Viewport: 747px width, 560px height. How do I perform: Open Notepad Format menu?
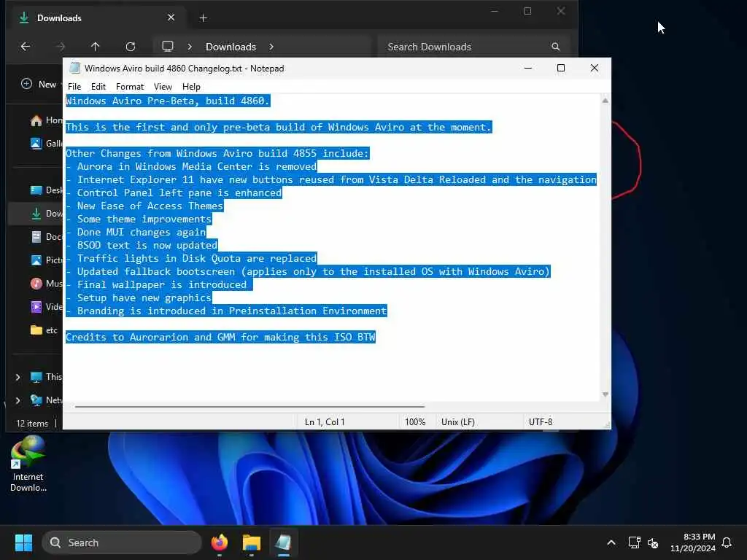(130, 87)
